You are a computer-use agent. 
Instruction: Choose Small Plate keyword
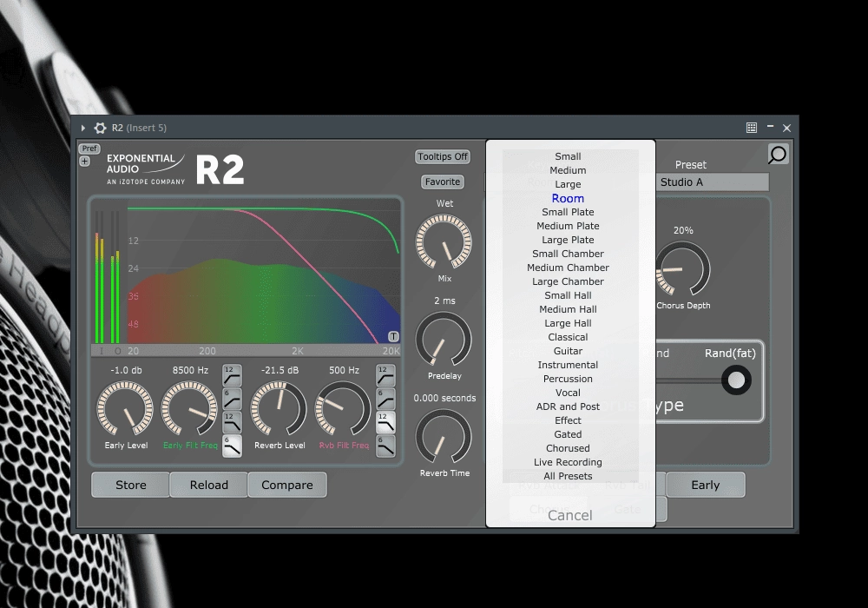click(568, 212)
